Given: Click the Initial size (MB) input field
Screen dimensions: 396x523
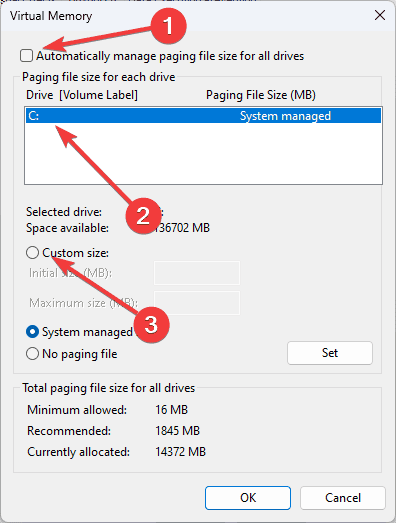Looking at the screenshot, I should [197, 273].
